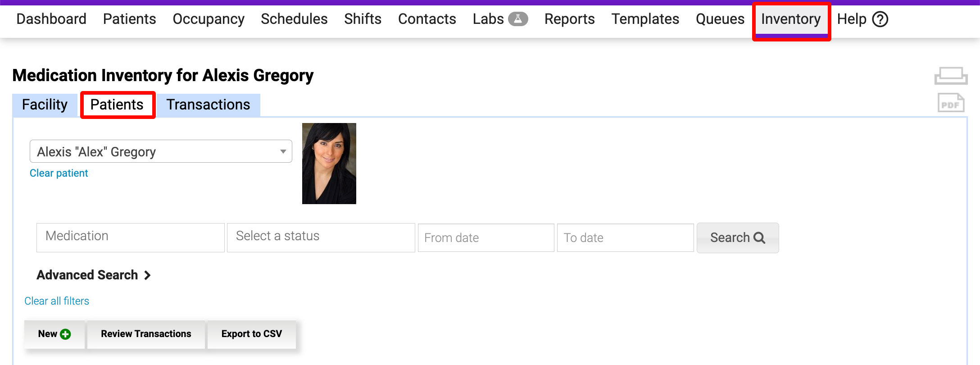Click the From date field
Viewport: 980px width, 365px height.
tap(485, 237)
